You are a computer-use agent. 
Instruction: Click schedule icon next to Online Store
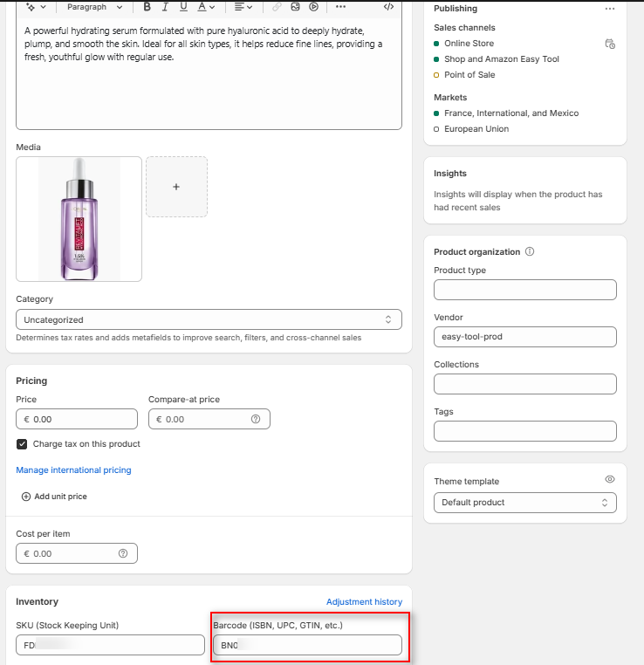tap(610, 44)
